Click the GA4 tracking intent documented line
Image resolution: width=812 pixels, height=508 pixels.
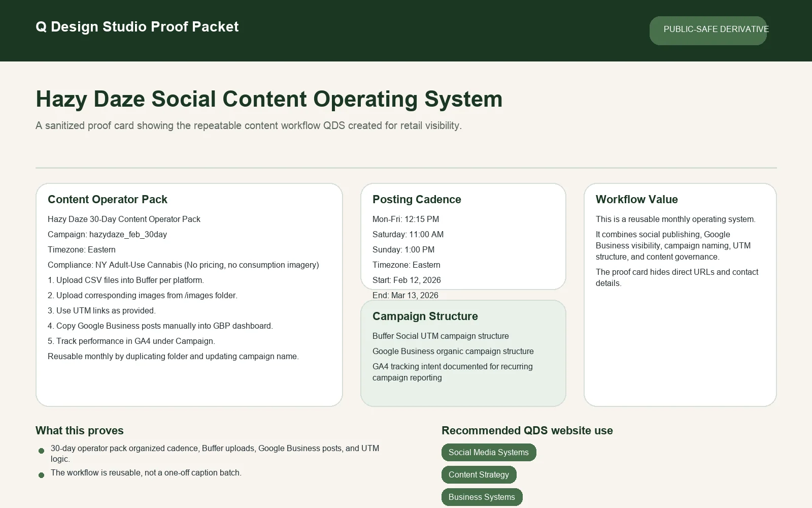pos(453,372)
